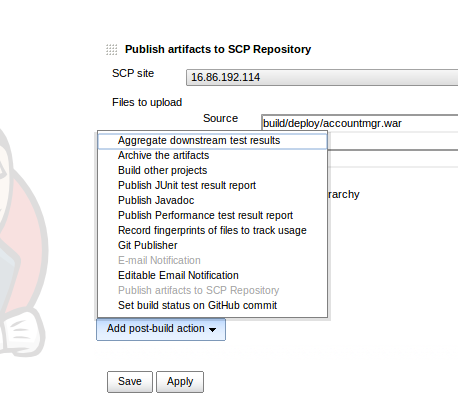Apply the configuration changes
Image resolution: width=458 pixels, height=417 pixels.
[x=180, y=382]
